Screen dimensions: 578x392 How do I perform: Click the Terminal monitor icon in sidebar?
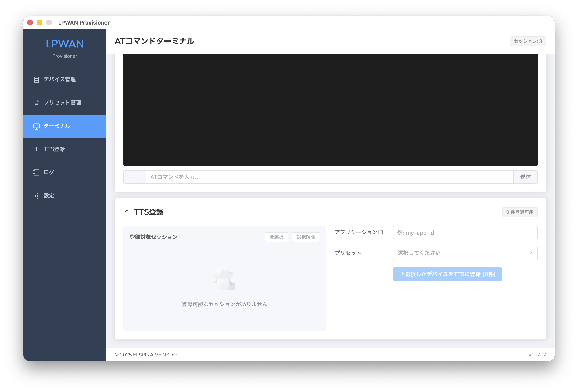[x=36, y=126]
